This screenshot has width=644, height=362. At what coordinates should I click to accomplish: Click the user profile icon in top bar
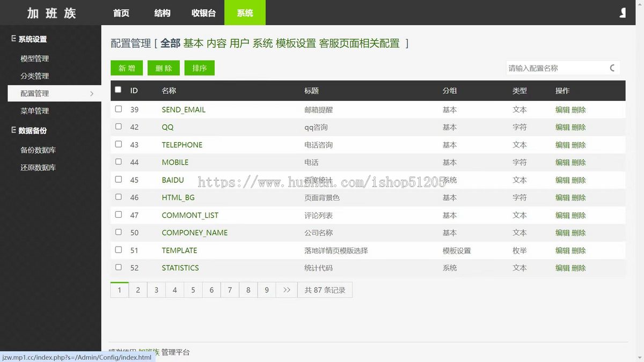click(x=623, y=12)
